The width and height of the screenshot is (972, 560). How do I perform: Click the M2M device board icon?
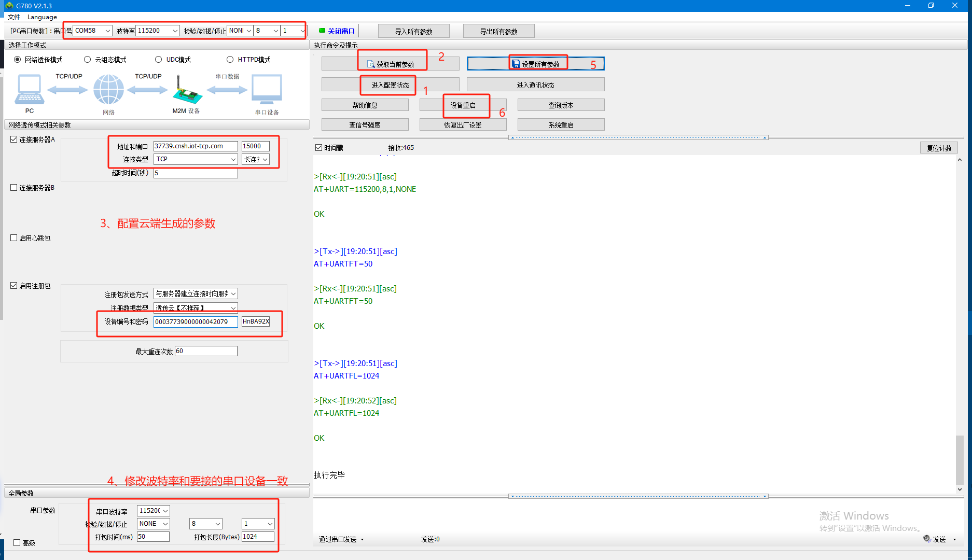tap(186, 90)
